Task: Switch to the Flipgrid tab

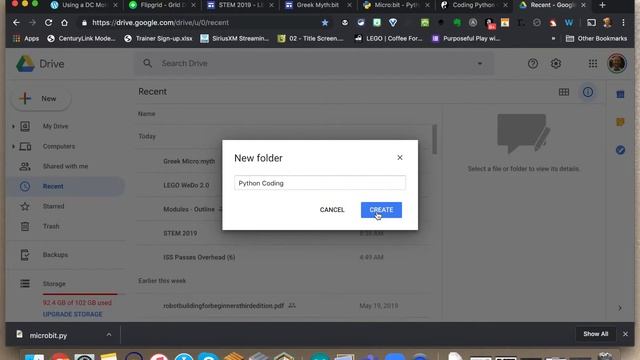Action: coord(162,5)
